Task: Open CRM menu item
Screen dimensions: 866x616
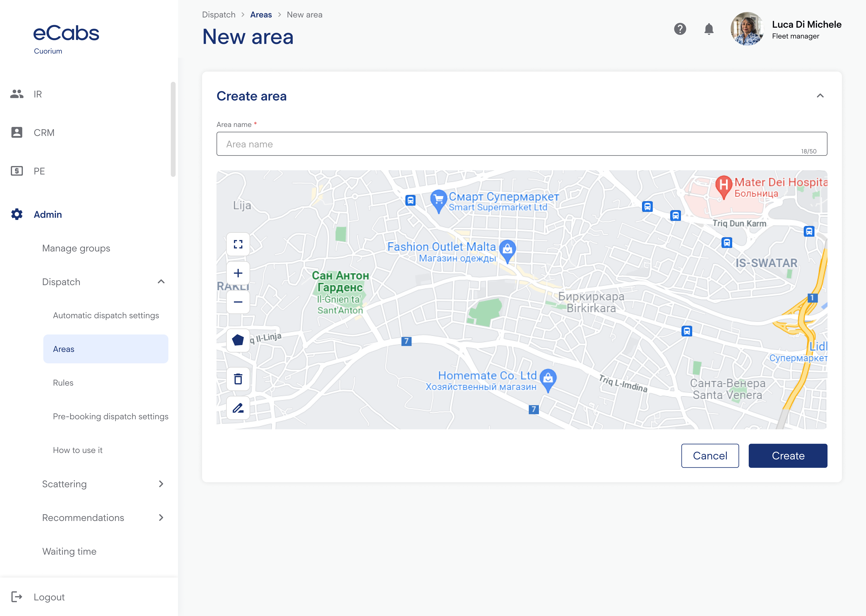Action: tap(44, 133)
